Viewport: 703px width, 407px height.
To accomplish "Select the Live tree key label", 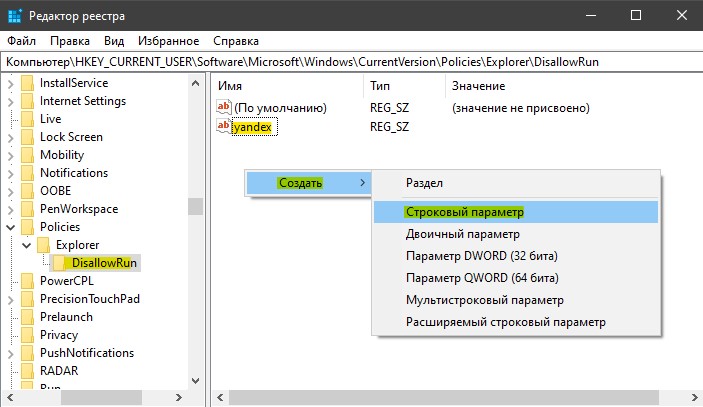I will (x=50, y=119).
